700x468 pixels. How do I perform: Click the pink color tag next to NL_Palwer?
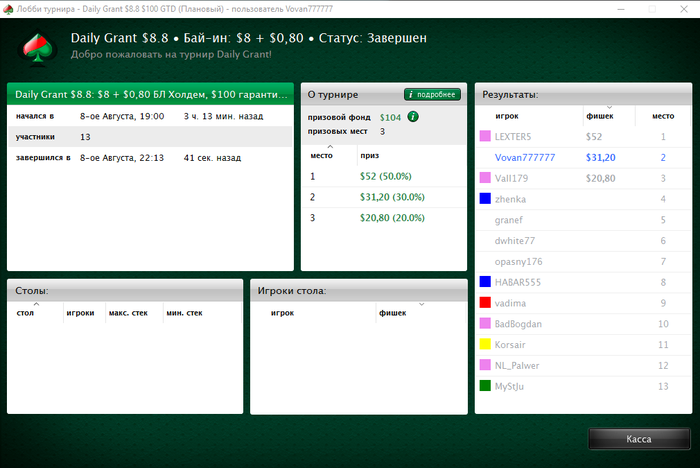[x=485, y=365]
